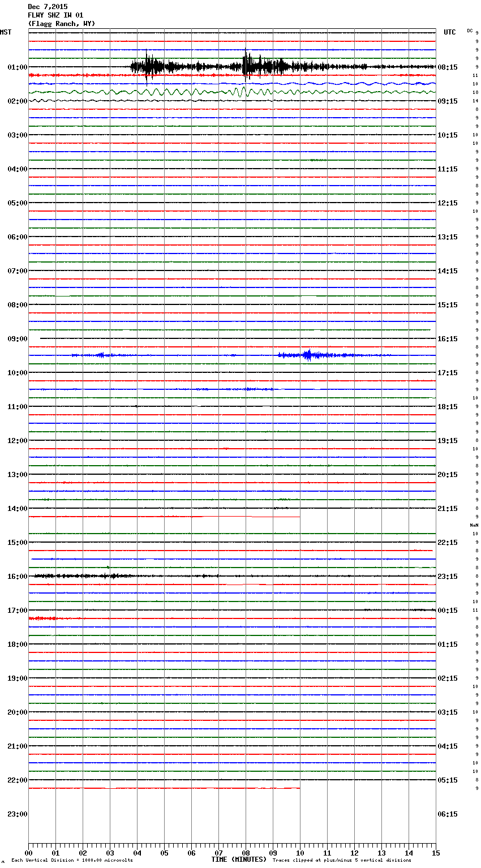Select the '09:00' MST time label
This screenshot has height=868, width=481.
pyautogui.click(x=17, y=339)
